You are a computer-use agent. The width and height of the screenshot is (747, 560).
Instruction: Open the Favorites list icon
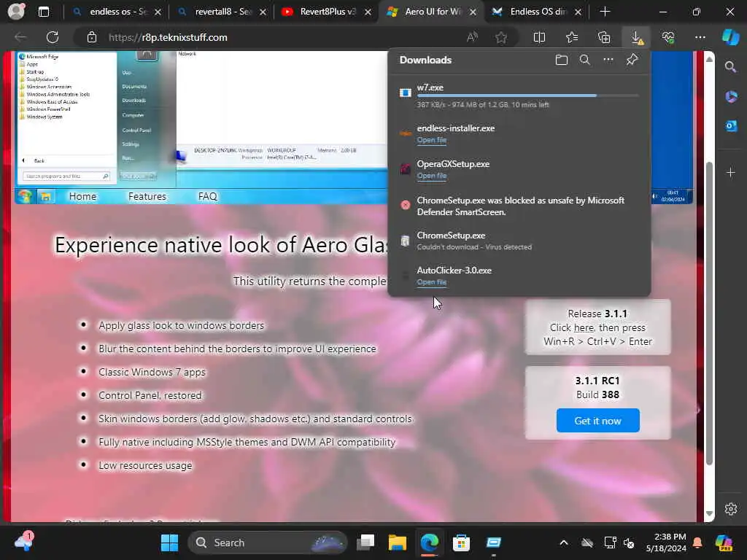coord(572,37)
